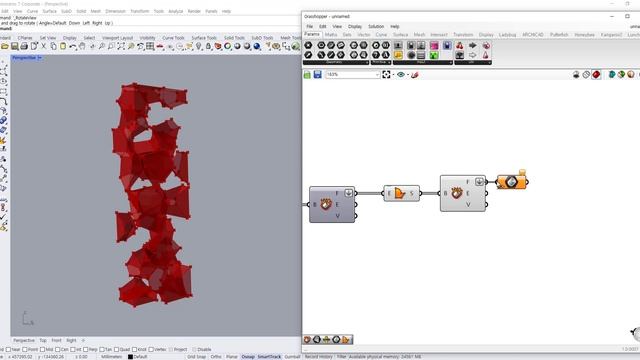Click the first icon in bottom-left Grasshopper tray
The height and width of the screenshot is (360, 640).
307,340
